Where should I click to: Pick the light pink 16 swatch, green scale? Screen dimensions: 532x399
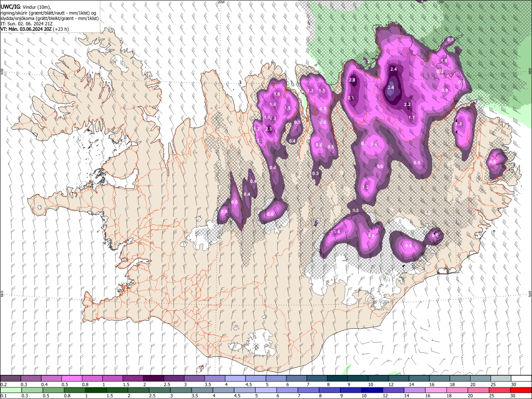coord(436,390)
